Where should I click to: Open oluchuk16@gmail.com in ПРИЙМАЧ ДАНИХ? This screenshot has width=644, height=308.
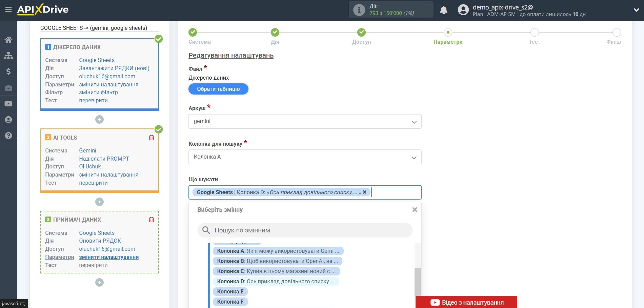tap(107, 249)
